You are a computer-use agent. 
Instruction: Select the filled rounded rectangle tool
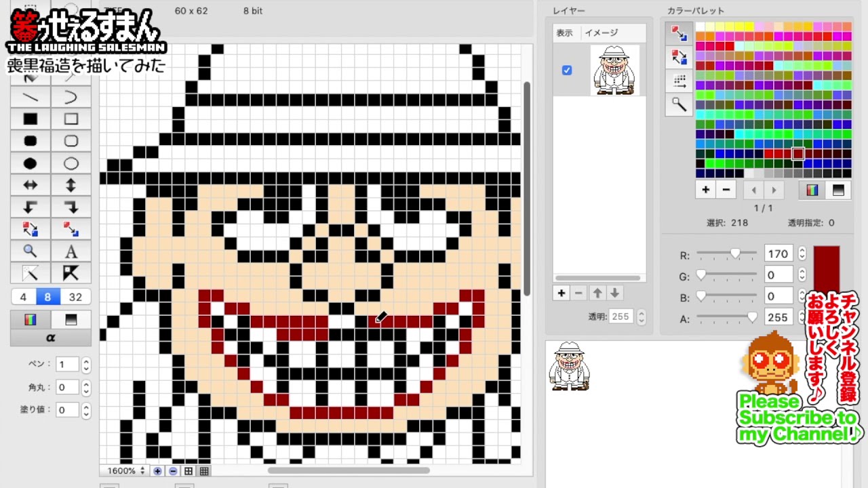(31, 141)
